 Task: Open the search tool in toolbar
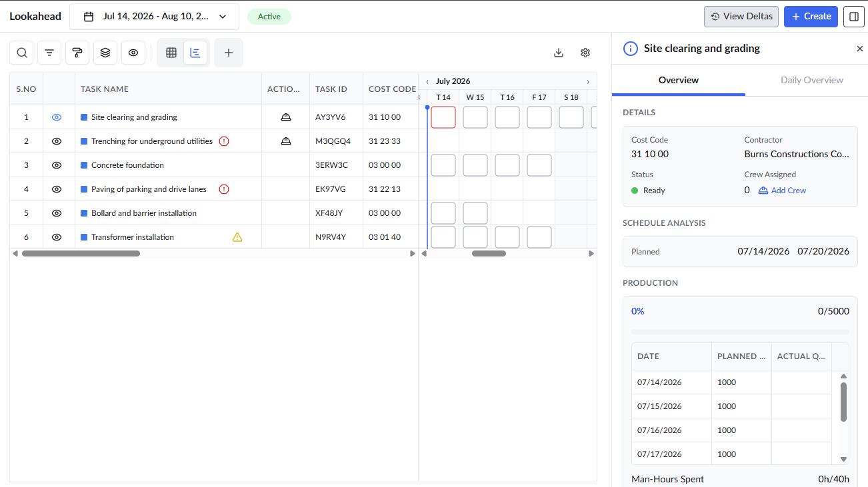click(x=22, y=53)
